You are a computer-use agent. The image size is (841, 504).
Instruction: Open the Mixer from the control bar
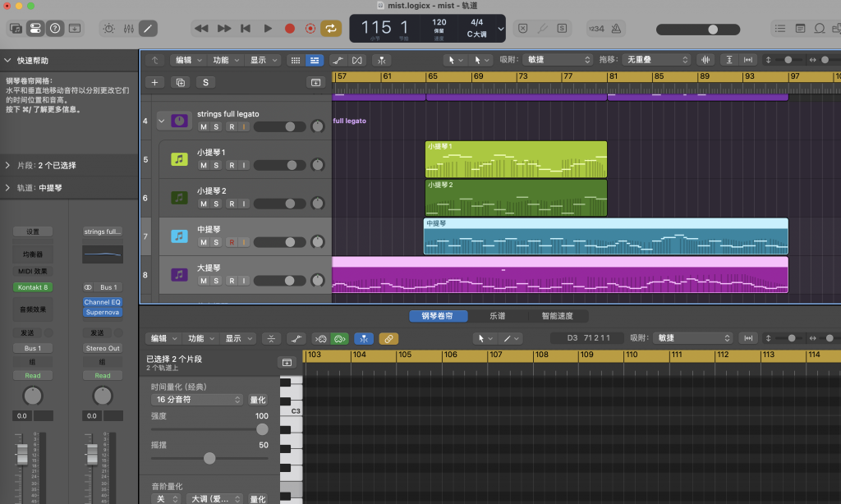(x=128, y=28)
